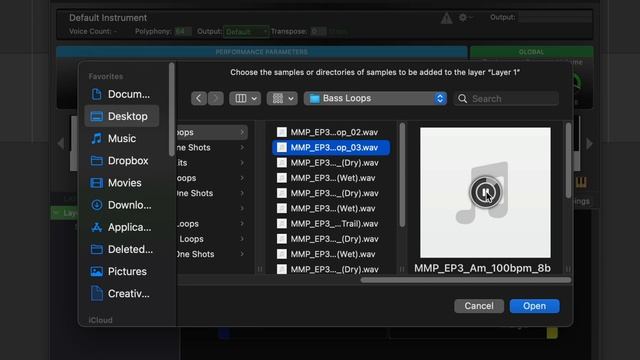
Task: Click the right arrow behind the dialog
Action: 589,143
